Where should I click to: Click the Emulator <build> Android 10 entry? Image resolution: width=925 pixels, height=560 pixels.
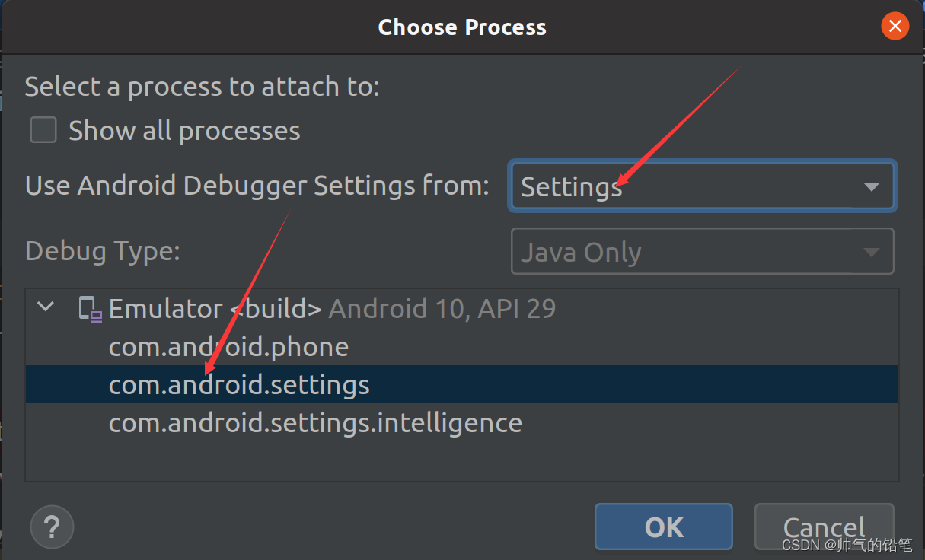tap(333, 307)
